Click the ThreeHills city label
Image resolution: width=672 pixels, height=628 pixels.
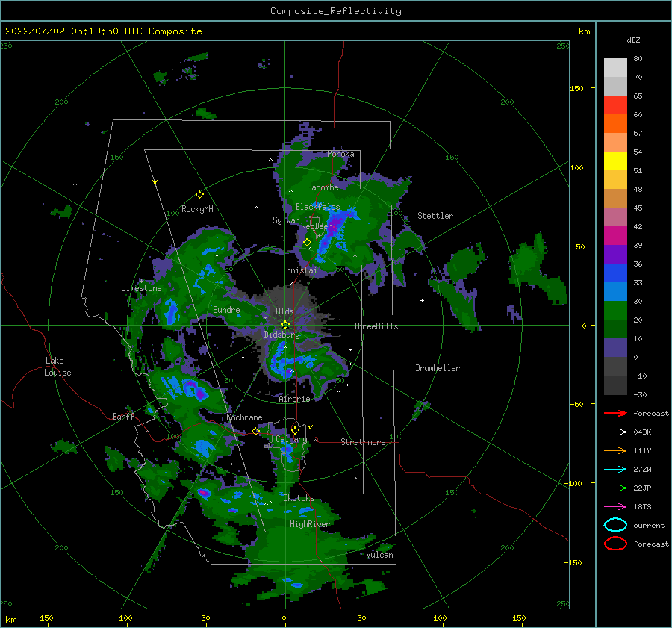(376, 326)
